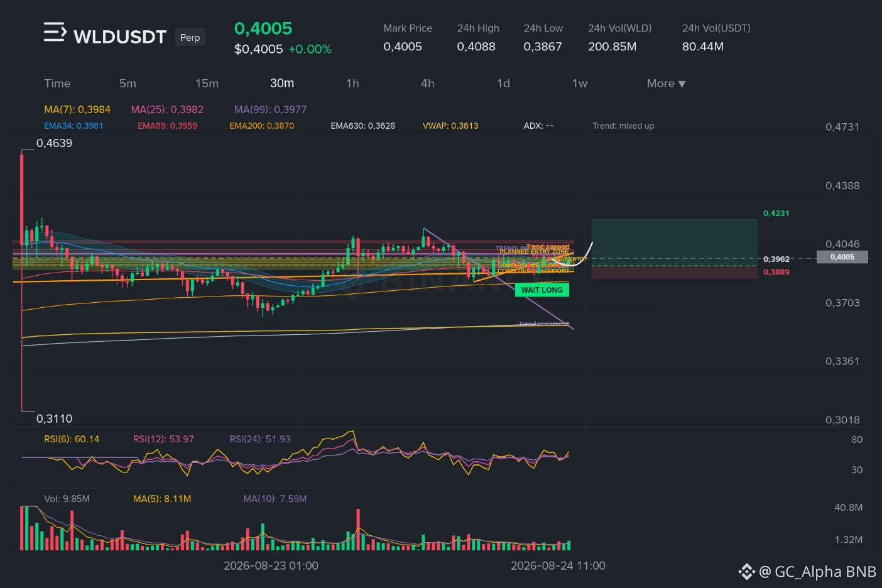Screen dimensions: 882x588
Task: Click the RSI(24): 51.93 label
Action: tap(260, 439)
